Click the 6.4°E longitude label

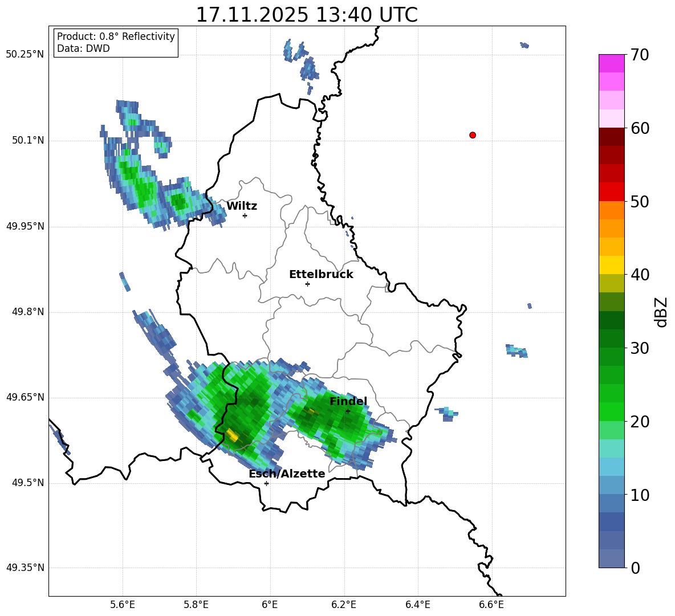(417, 605)
